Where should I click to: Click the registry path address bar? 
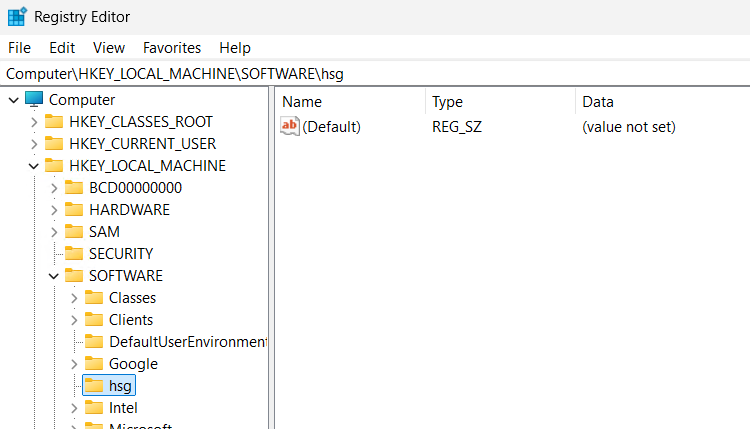click(x=375, y=74)
